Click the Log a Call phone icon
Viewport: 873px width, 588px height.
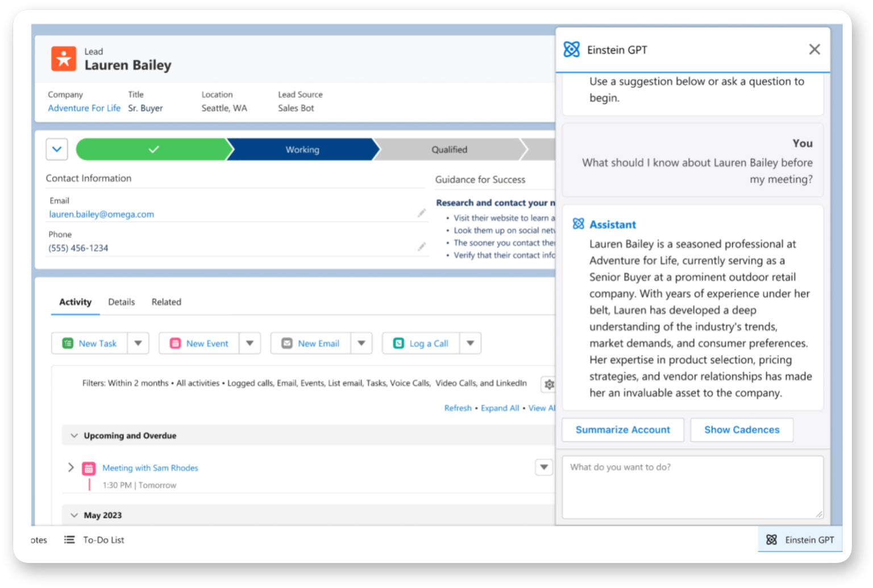(398, 343)
